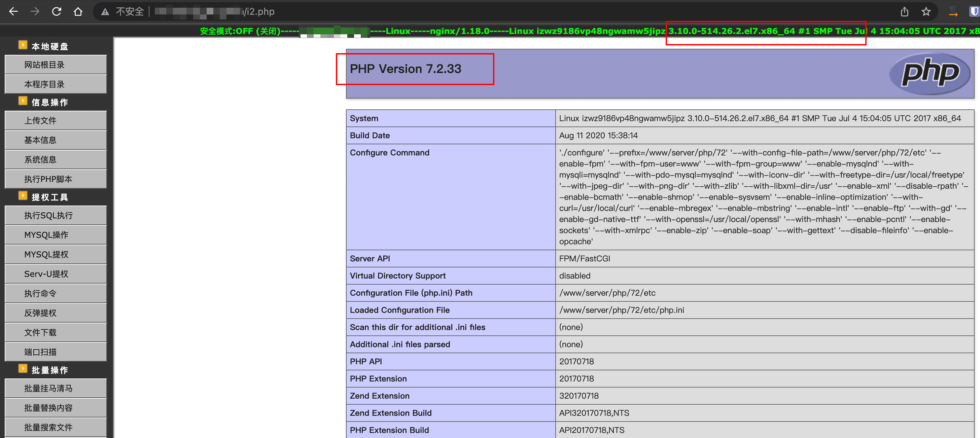Click the PHP logo image
Screen dimensions: 980x438
[930, 73]
